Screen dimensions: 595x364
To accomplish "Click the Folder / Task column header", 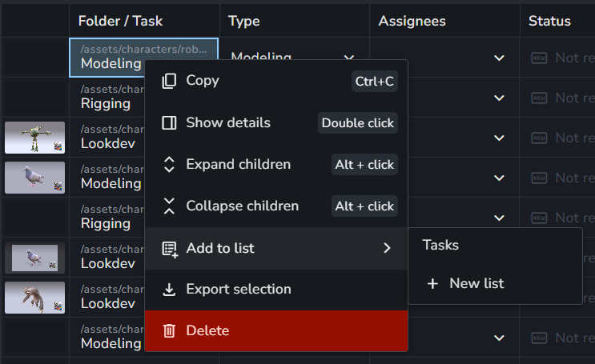I will (120, 21).
